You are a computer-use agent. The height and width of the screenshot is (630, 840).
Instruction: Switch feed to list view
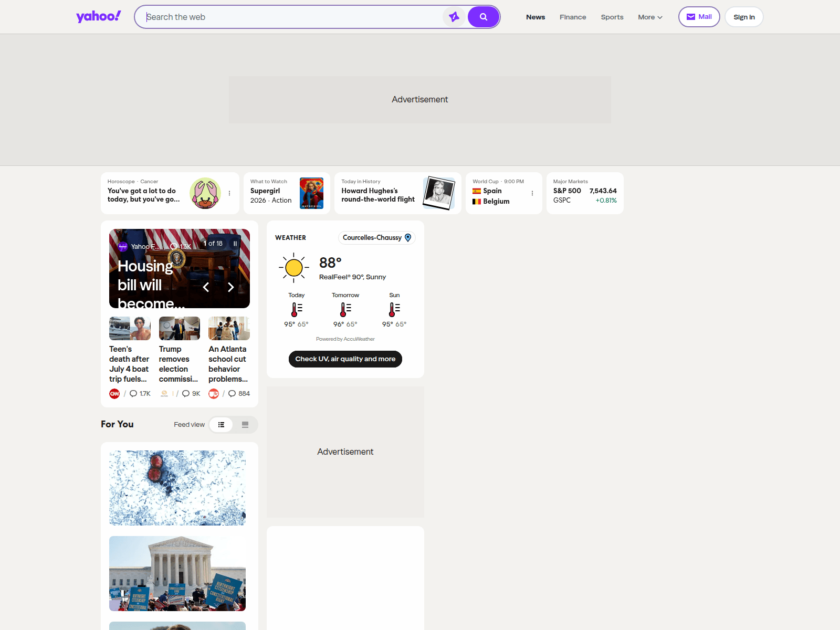221,425
